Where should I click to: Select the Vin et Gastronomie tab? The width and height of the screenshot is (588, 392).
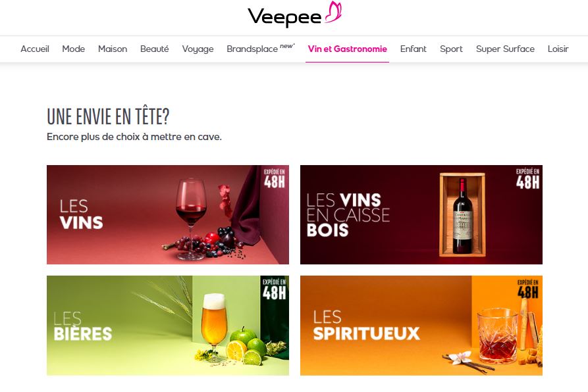[x=347, y=49]
